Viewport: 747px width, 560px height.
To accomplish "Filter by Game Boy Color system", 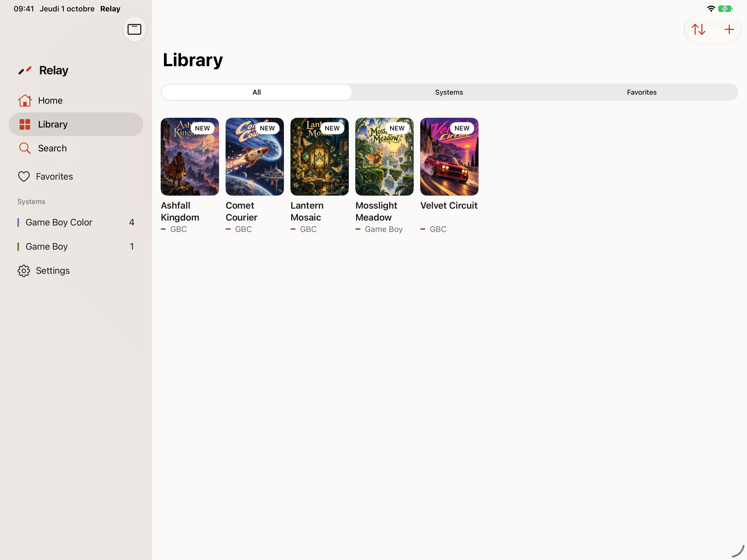I will click(x=76, y=222).
